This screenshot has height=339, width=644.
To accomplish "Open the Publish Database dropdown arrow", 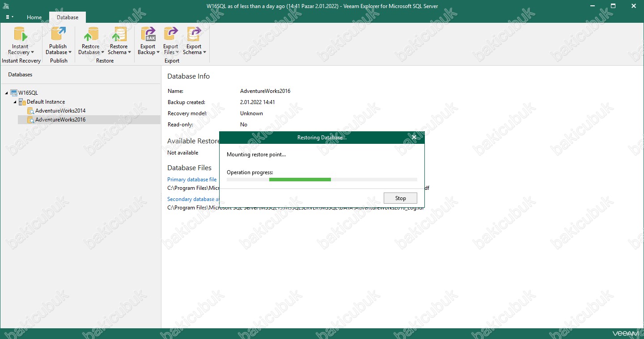I will pos(70,53).
